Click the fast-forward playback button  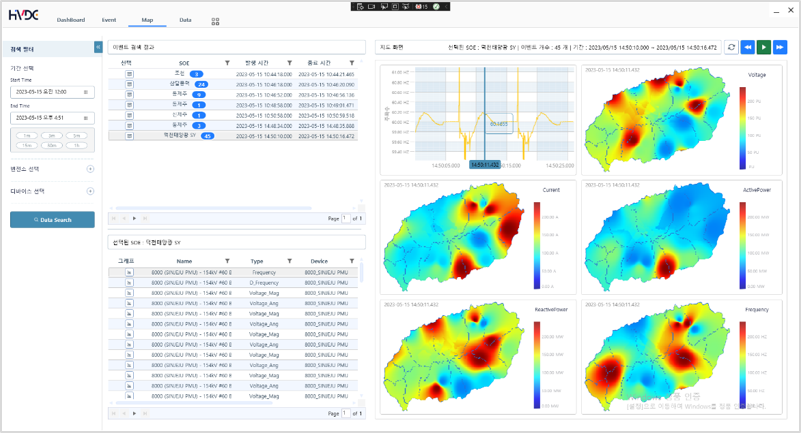[x=780, y=47]
